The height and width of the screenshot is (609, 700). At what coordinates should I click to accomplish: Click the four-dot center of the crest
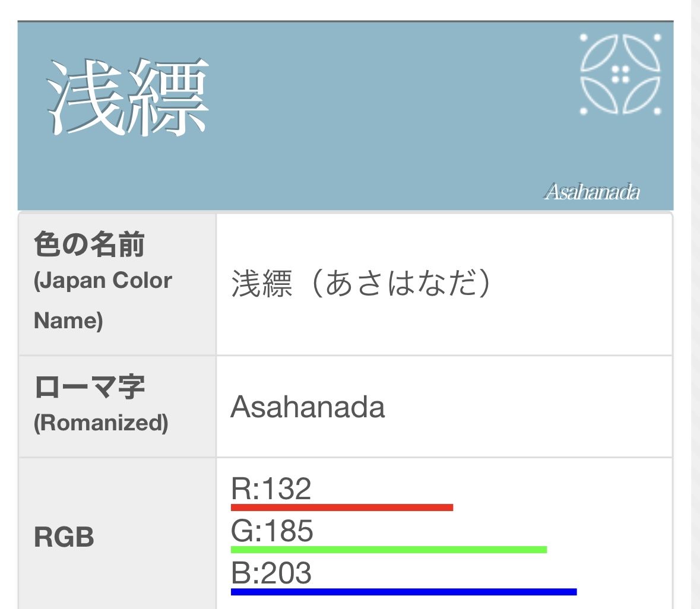click(620, 74)
